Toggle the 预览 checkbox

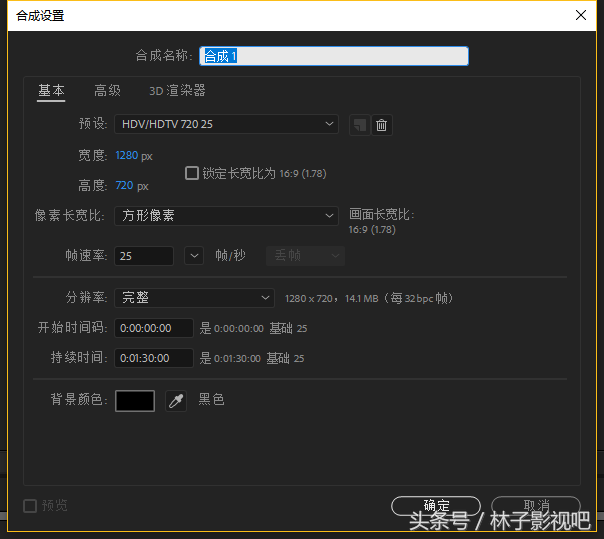pos(30,505)
